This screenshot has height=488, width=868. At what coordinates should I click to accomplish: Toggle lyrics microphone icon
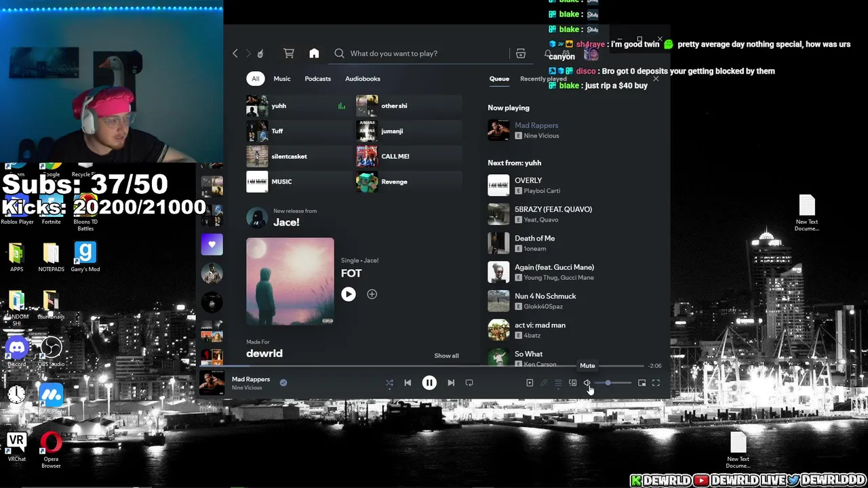tap(544, 383)
